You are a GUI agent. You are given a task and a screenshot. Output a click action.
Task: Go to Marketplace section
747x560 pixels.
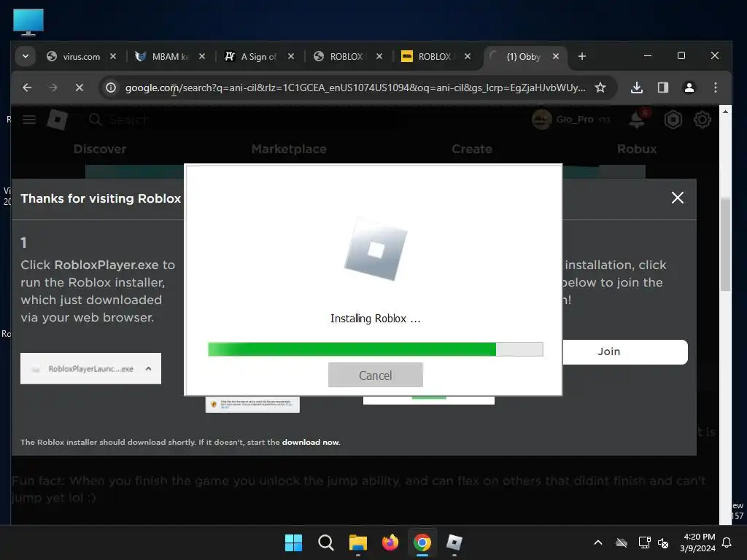click(289, 149)
